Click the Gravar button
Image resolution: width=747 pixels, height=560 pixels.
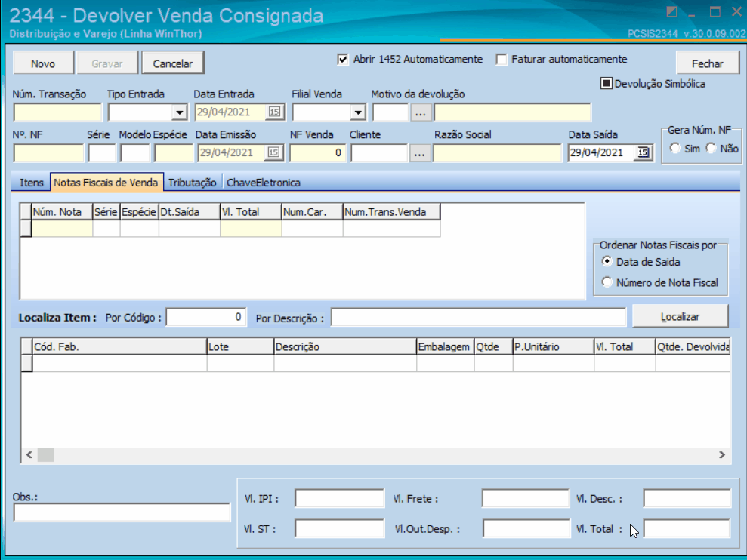106,63
